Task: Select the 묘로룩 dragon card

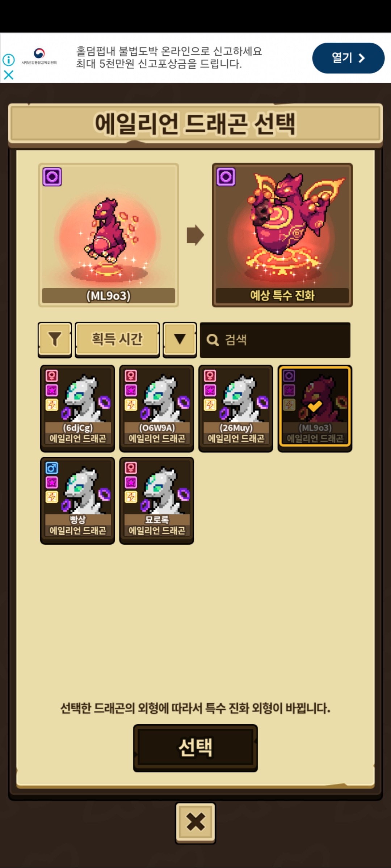Action: pyautogui.click(x=156, y=501)
